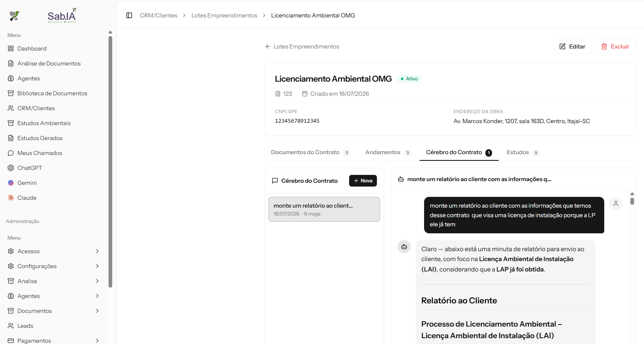Viewport: 644px width, 344px height.
Task: Click the robot icon in conversation header
Action: point(401,179)
